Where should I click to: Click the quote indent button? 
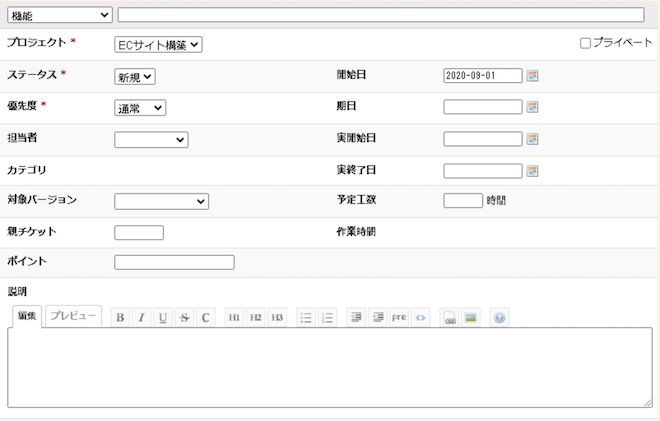point(357,317)
